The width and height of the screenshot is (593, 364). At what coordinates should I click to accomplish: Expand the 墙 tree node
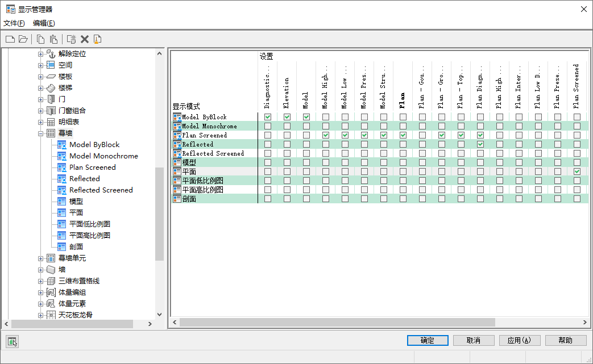[40, 270]
